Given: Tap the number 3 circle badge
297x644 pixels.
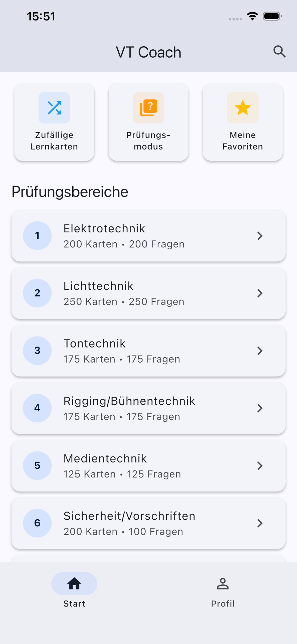Looking at the screenshot, I should (x=37, y=351).
